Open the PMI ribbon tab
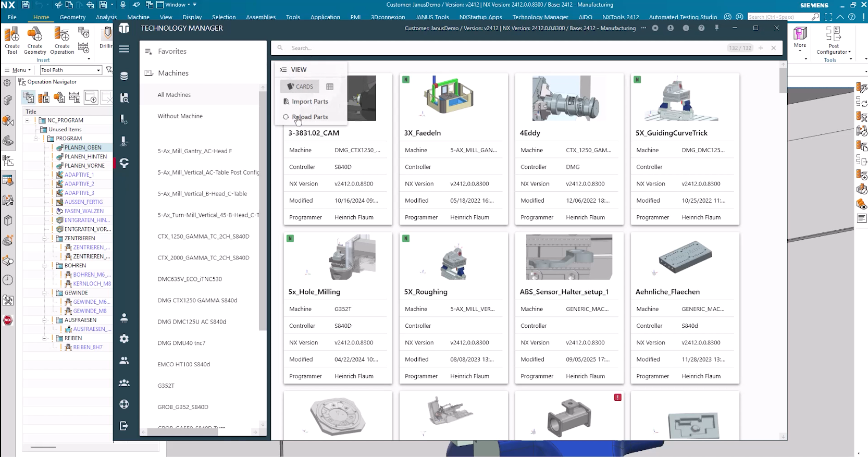The height and width of the screenshot is (457, 868). pos(355,17)
